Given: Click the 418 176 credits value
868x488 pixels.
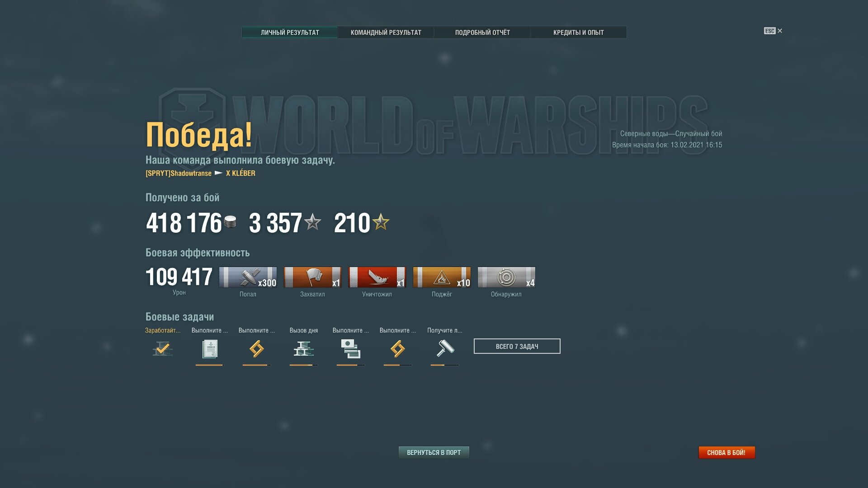Looking at the screenshot, I should click(x=184, y=223).
